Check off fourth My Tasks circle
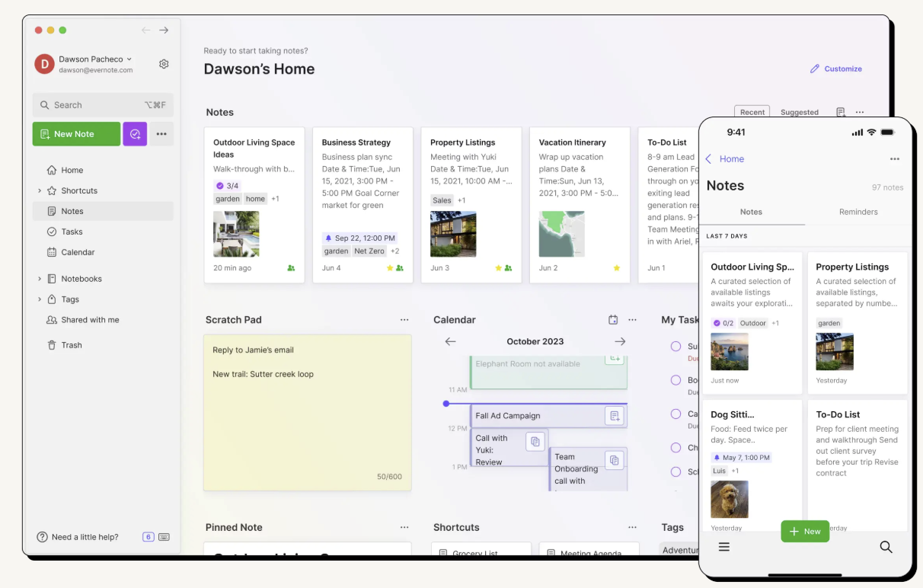The width and height of the screenshot is (923, 588). tap(675, 448)
